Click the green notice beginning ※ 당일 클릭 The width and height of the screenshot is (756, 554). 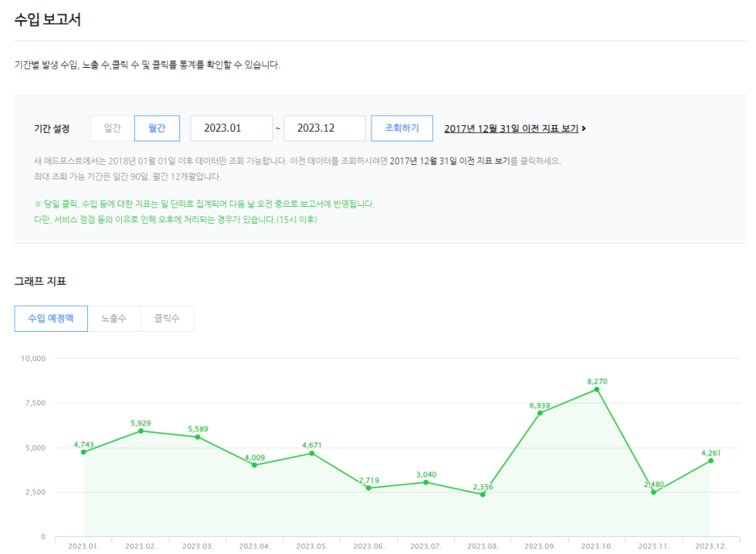point(204,204)
